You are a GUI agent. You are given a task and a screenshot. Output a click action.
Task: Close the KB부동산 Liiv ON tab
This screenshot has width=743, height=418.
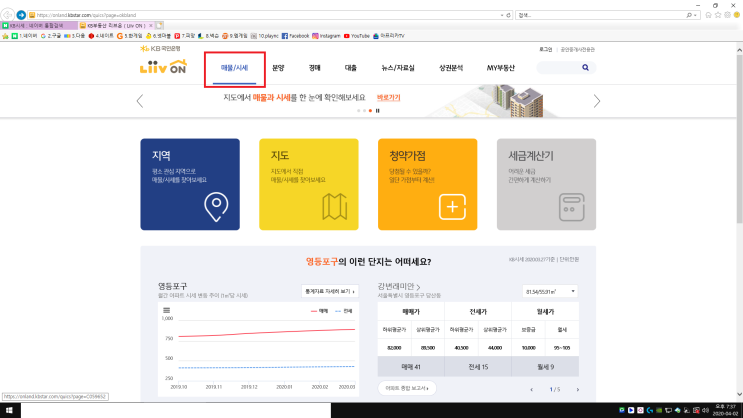[151, 26]
